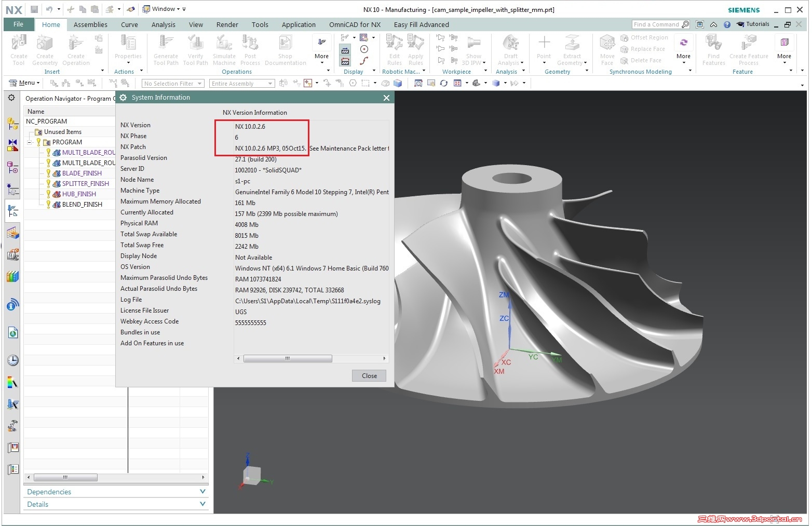Click the Undo arrow icon
812x526 pixels.
[x=49, y=9]
